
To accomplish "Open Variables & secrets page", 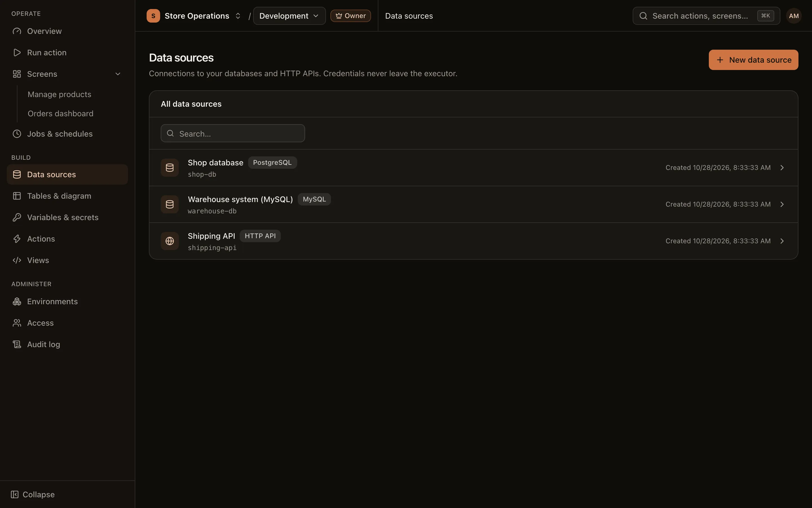I will [x=67, y=218].
